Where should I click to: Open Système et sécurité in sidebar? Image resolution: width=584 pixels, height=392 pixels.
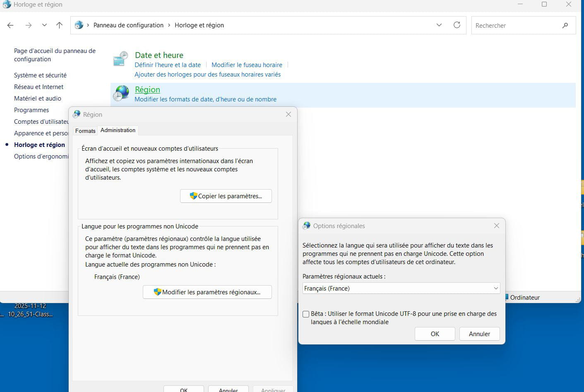tap(40, 75)
